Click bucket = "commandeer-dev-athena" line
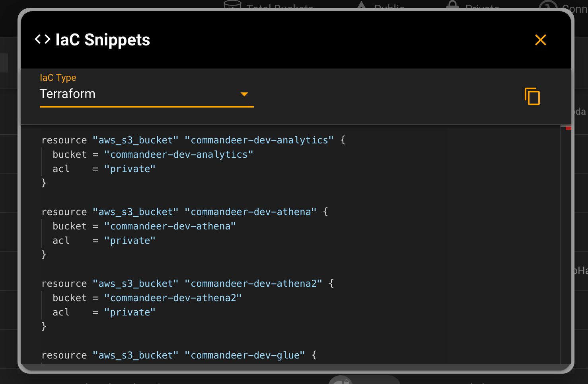Screen dimensions: 588x384 pos(144,226)
